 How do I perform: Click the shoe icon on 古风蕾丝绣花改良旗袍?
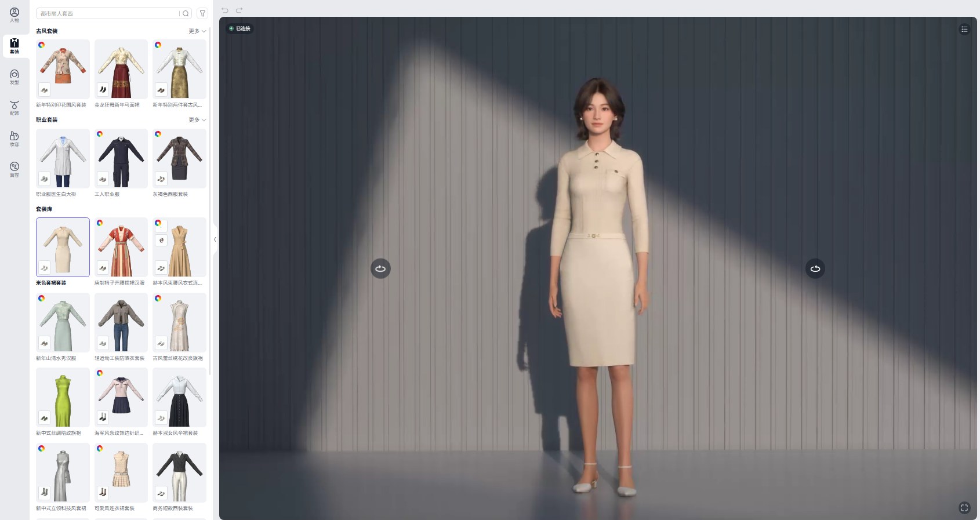click(161, 343)
